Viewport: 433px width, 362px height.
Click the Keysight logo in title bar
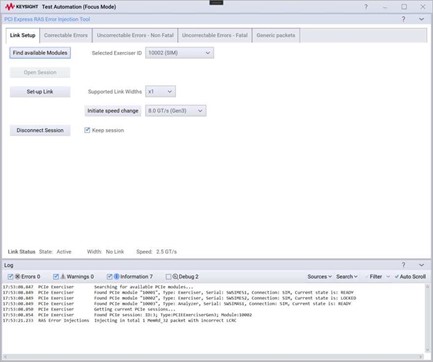(x=22, y=7)
